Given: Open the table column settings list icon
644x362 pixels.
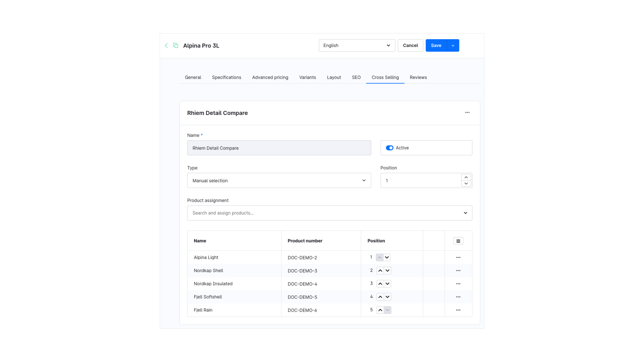Looking at the screenshot, I should tap(458, 241).
